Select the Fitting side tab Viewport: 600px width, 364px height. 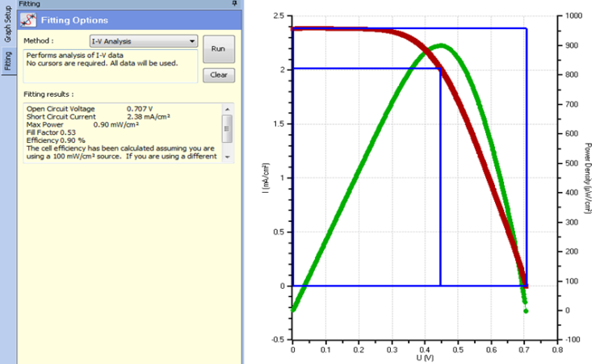7,61
